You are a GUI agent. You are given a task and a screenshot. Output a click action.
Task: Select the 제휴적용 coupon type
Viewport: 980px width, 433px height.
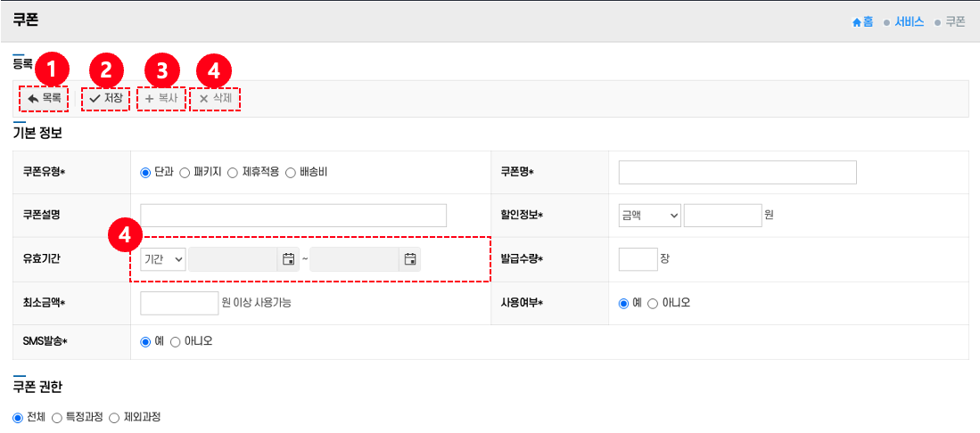pos(234,172)
